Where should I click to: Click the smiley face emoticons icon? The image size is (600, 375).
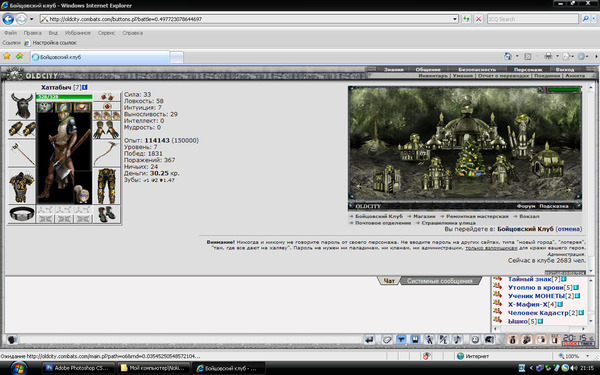coord(475,339)
